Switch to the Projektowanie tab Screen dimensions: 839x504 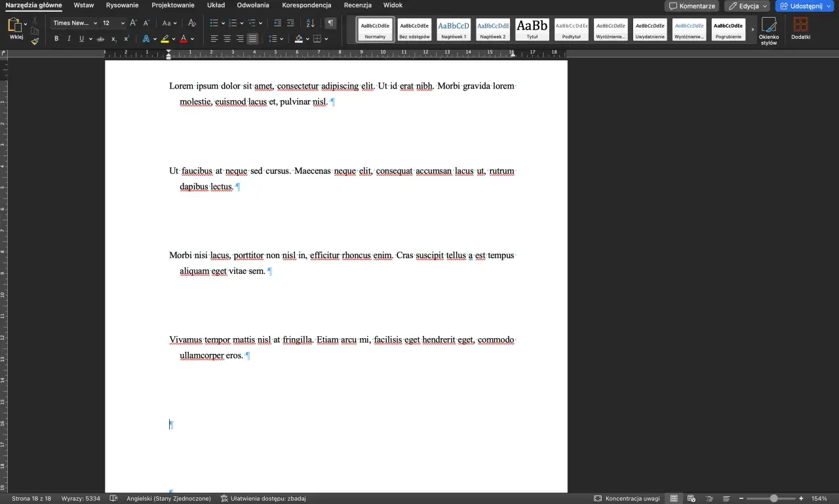(173, 5)
